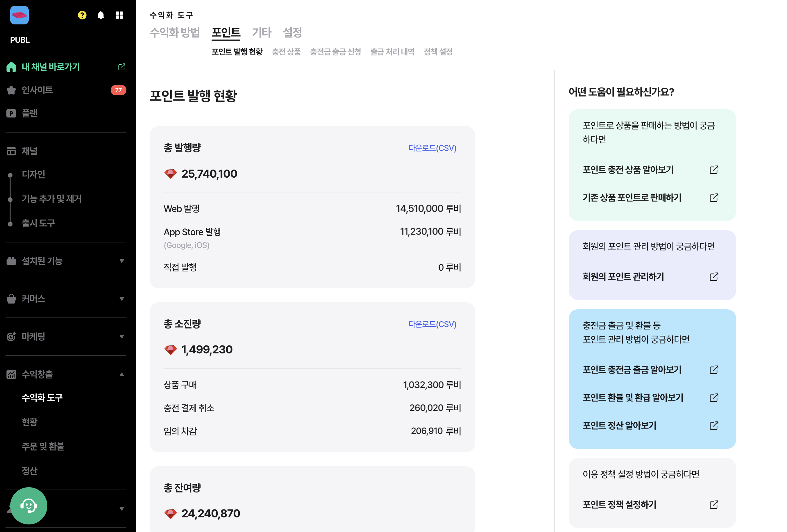Open the chat support widget
This screenshot has width=787, height=532.
[29, 506]
